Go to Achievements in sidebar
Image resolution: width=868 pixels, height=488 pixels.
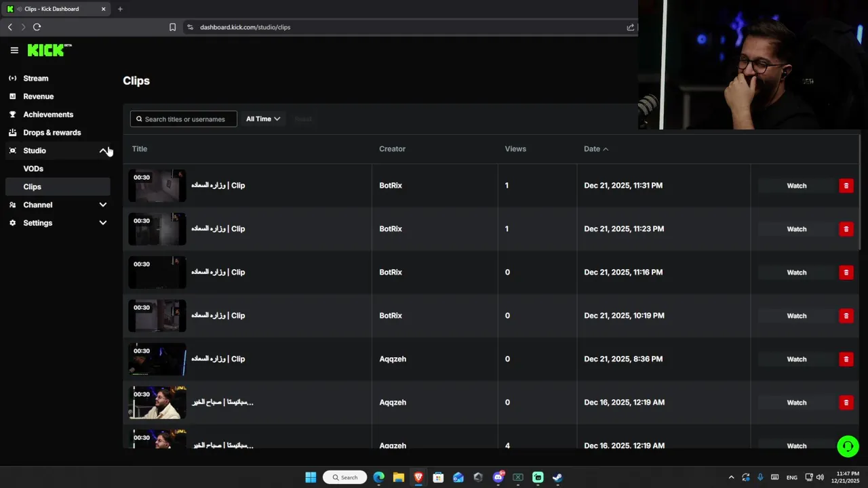point(48,115)
